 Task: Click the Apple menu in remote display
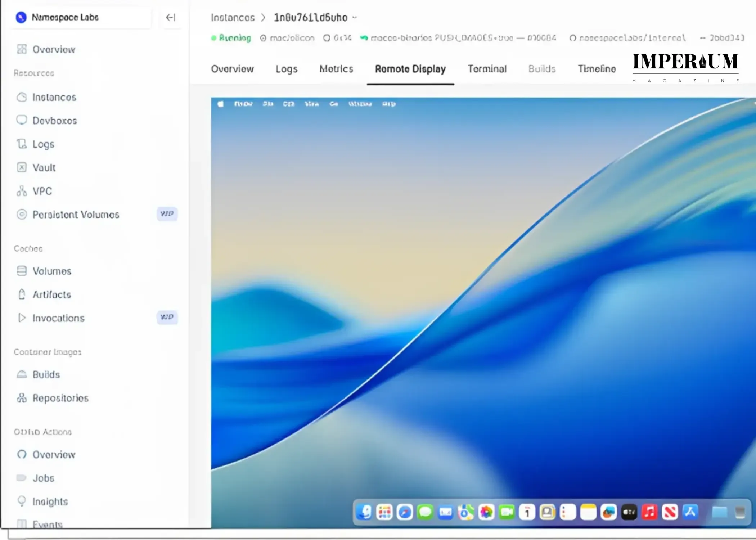221,104
